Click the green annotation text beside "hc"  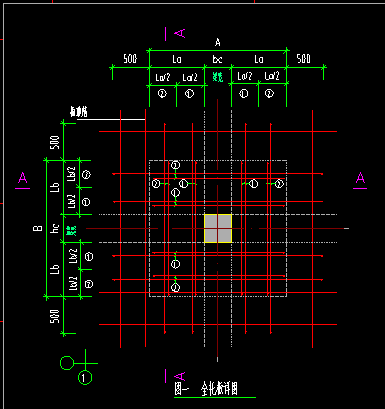(71, 230)
